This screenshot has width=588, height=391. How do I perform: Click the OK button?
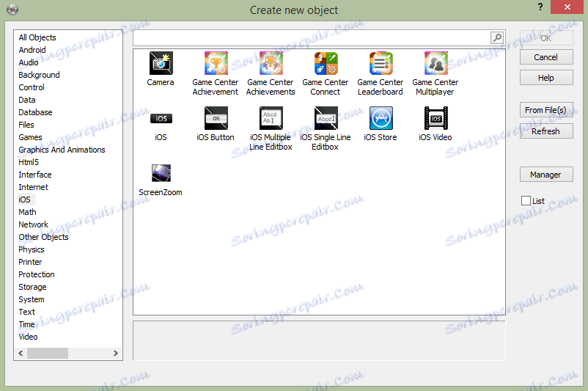click(546, 38)
